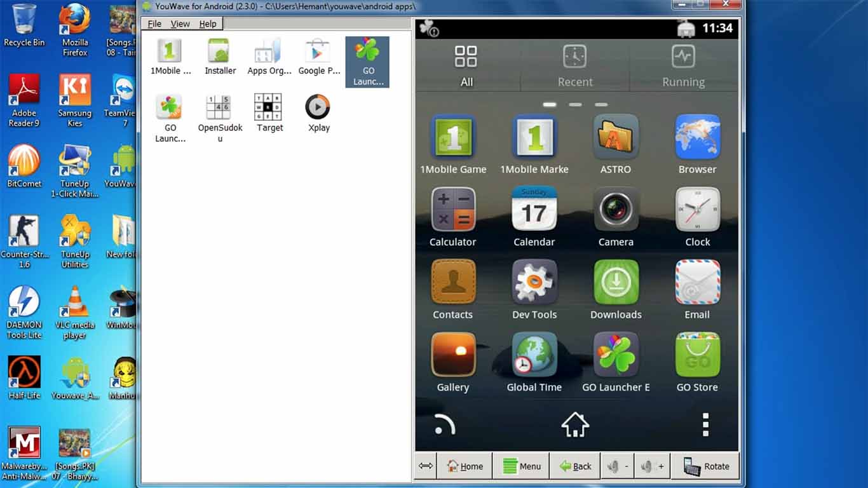Viewport: 868px width, 488px height.
Task: Increase volume with the plus button
Action: point(652,466)
